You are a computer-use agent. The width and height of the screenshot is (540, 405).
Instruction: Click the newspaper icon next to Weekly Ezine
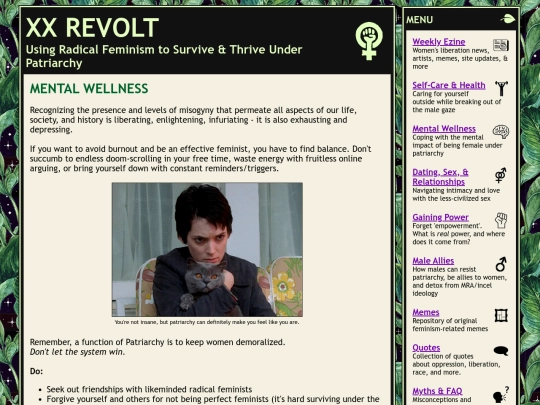(500, 45)
